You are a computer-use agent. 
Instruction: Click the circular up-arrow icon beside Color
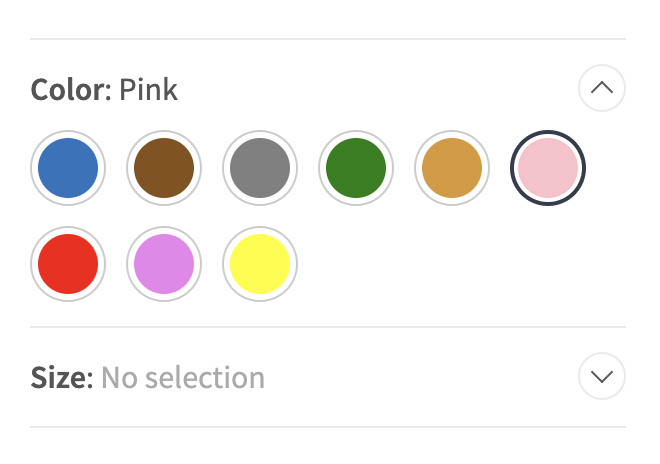602,88
